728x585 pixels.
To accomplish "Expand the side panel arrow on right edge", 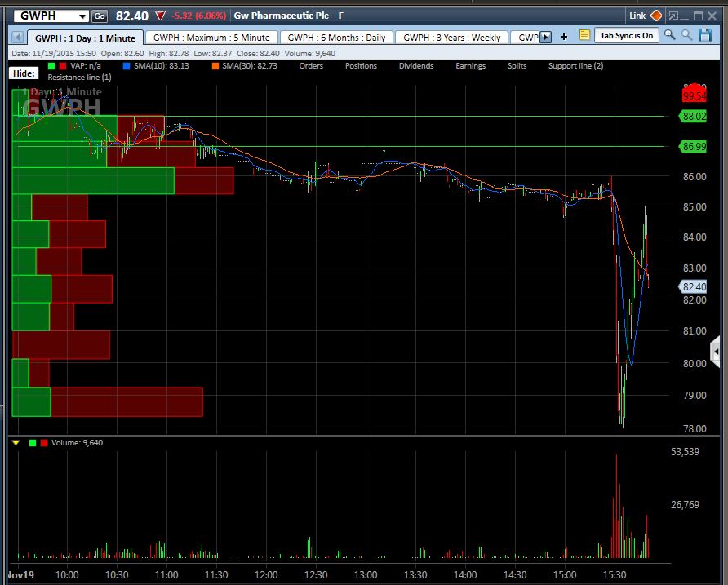I will pyautogui.click(x=717, y=352).
